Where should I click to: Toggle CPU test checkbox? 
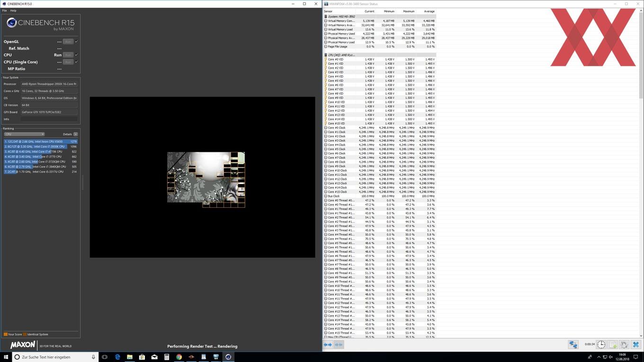(77, 55)
